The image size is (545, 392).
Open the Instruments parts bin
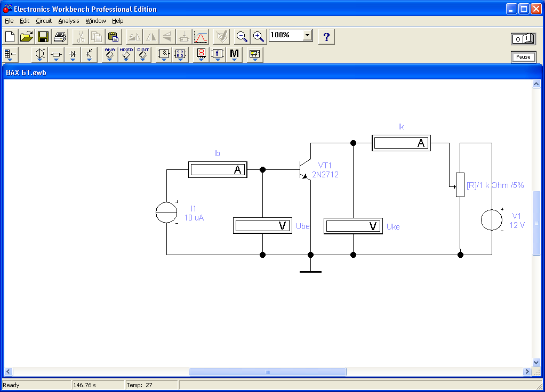255,54
